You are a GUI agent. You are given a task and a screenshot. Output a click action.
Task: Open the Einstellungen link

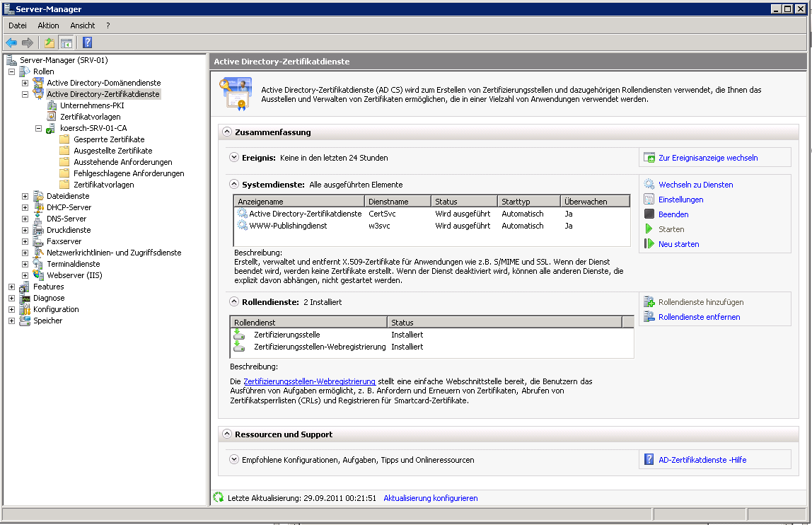click(x=680, y=200)
